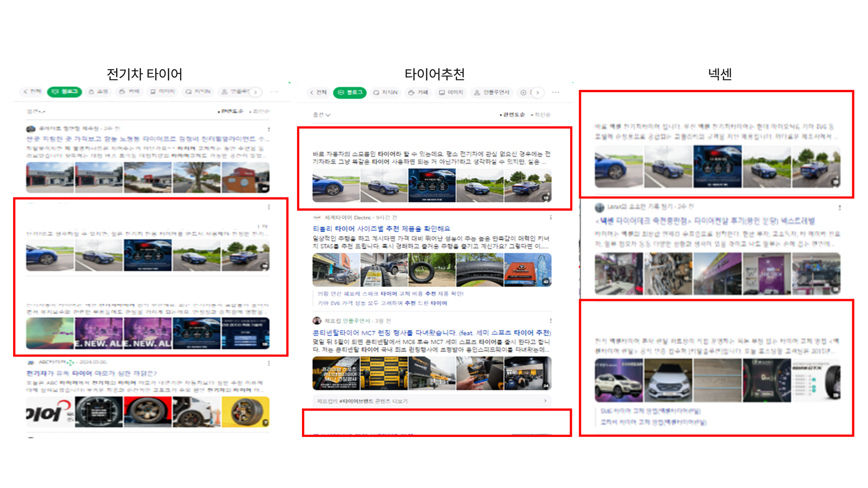Viewport: 868px width, 488px height.
Task: Open audience hall thumbnail in MC7 post
Action: pos(528,373)
